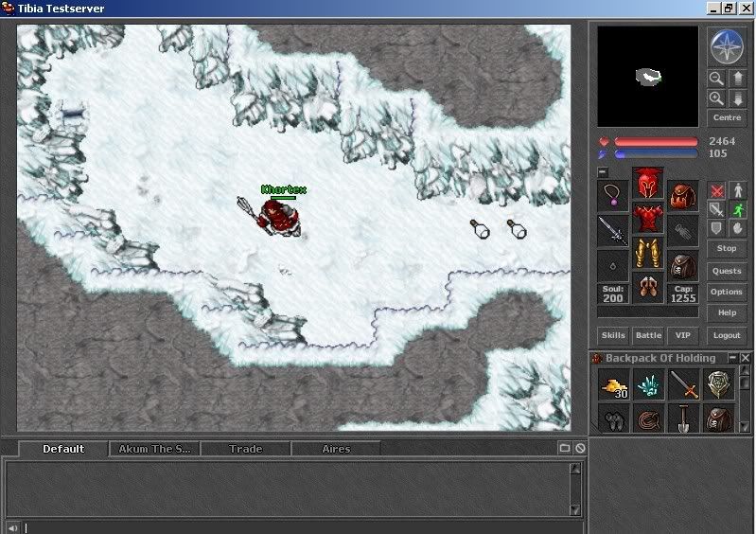756x534 pixels.
Task: Click the ignore/close channel icon
Action: [x=580, y=448]
